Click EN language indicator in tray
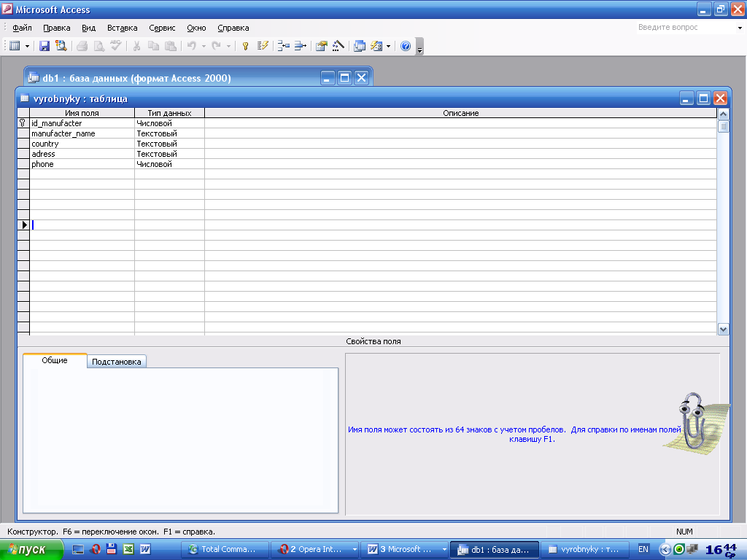Viewport: 747px width, 560px height. point(643,549)
